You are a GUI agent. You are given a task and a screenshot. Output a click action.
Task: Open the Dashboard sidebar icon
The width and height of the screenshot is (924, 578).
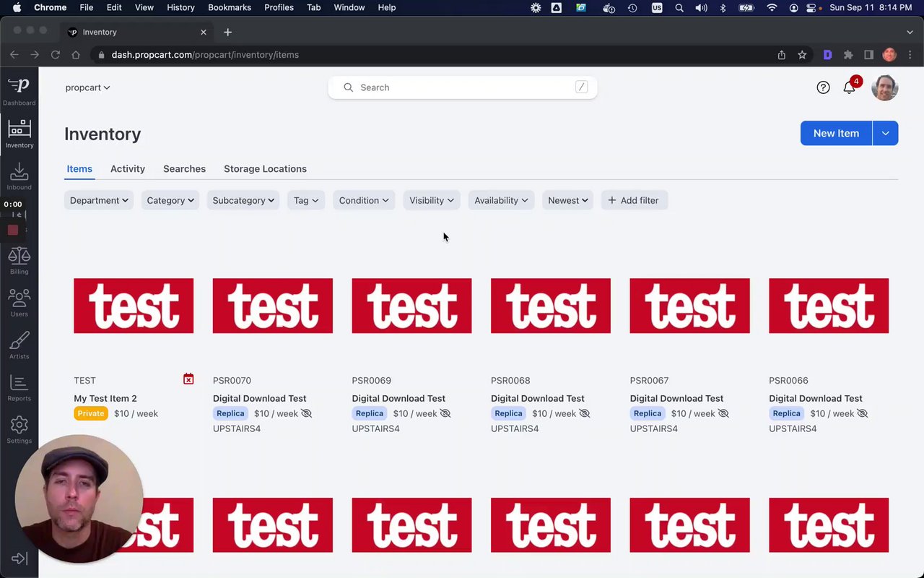19,91
